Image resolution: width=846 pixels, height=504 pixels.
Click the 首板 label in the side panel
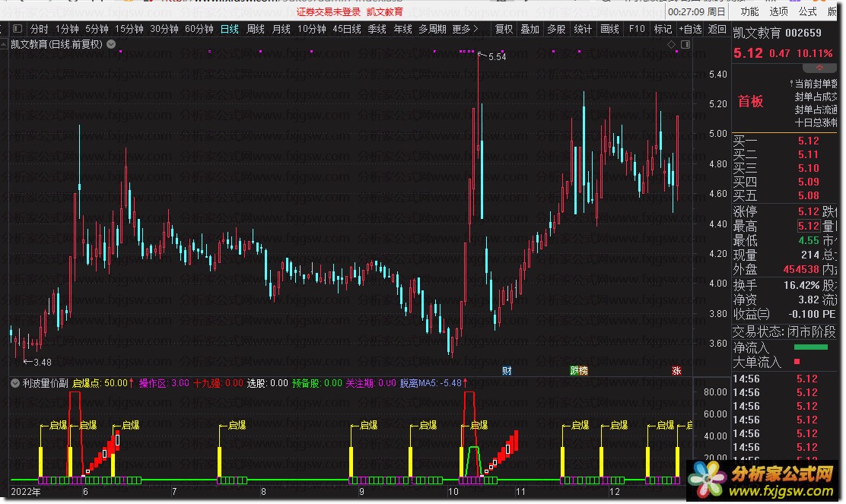(750, 101)
